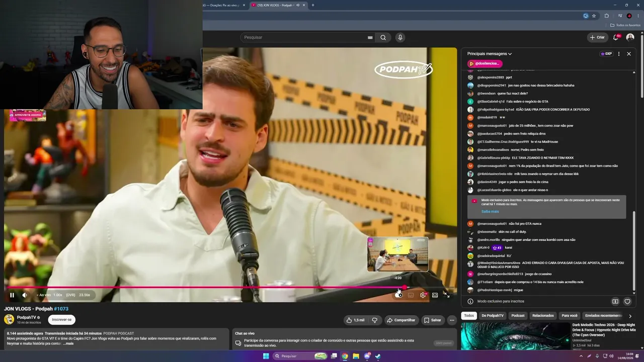The width and height of the screenshot is (644, 362).
Task: Select the Enviados recentemente filter chip
Action: click(602, 316)
